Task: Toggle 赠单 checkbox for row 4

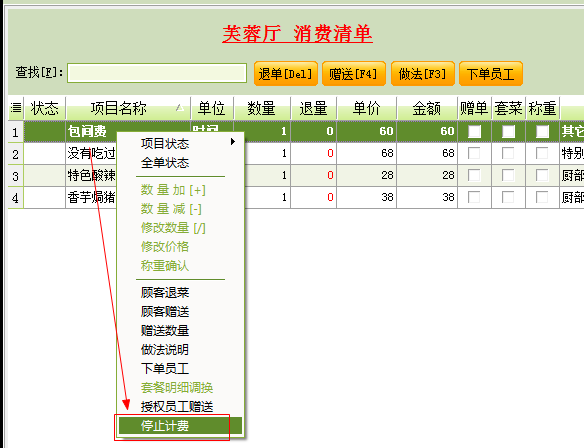Action: [474, 197]
